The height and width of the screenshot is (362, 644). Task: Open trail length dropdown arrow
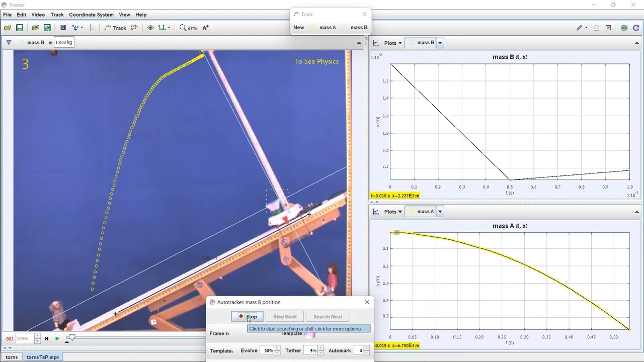pos(169,28)
